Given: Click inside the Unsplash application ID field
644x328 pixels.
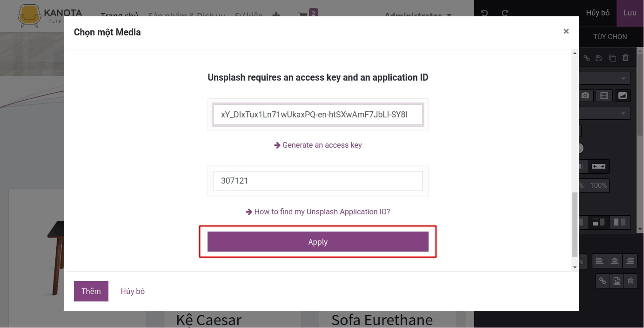Looking at the screenshot, I should tap(318, 181).
